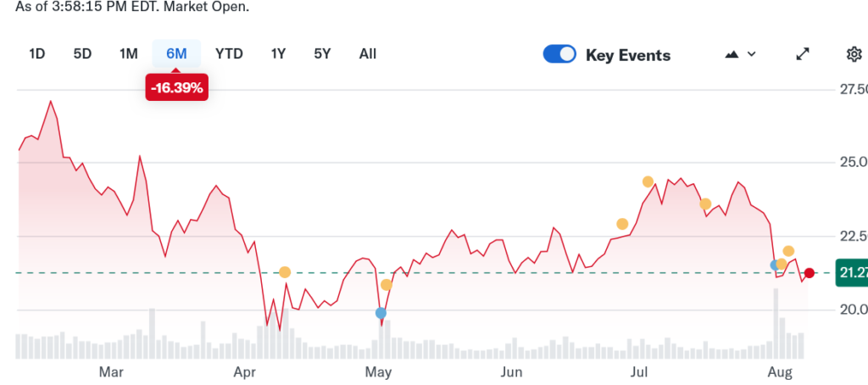Select the 5D time range
The image size is (868, 385).
[x=82, y=54]
